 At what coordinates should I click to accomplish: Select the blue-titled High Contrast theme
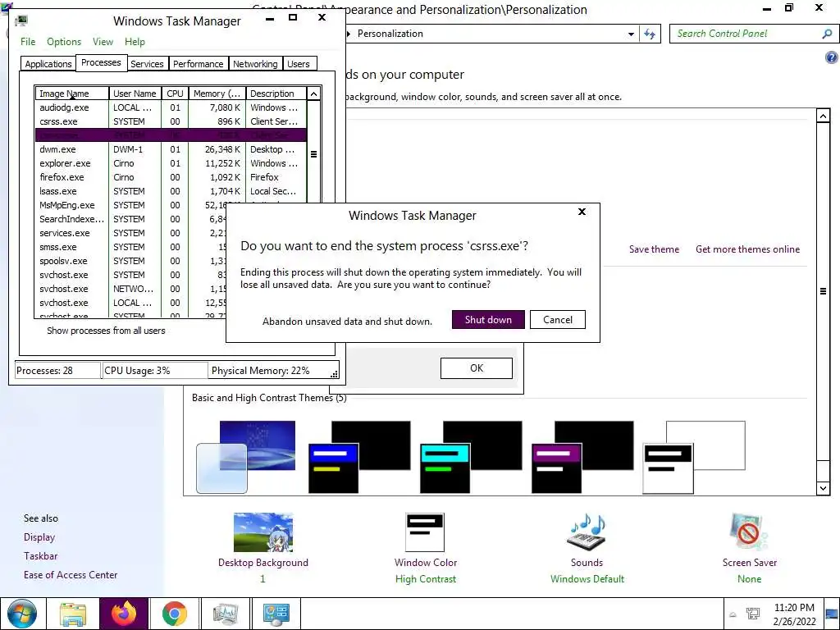point(359,456)
